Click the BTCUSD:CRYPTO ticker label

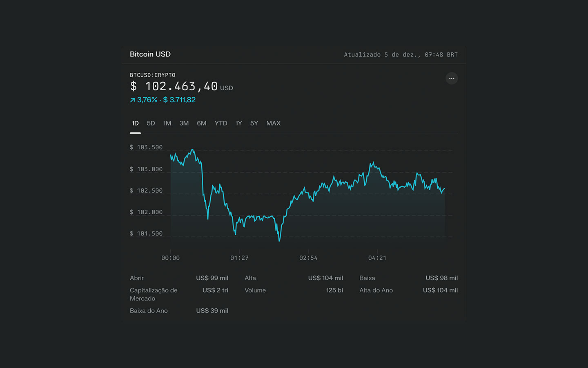click(153, 75)
